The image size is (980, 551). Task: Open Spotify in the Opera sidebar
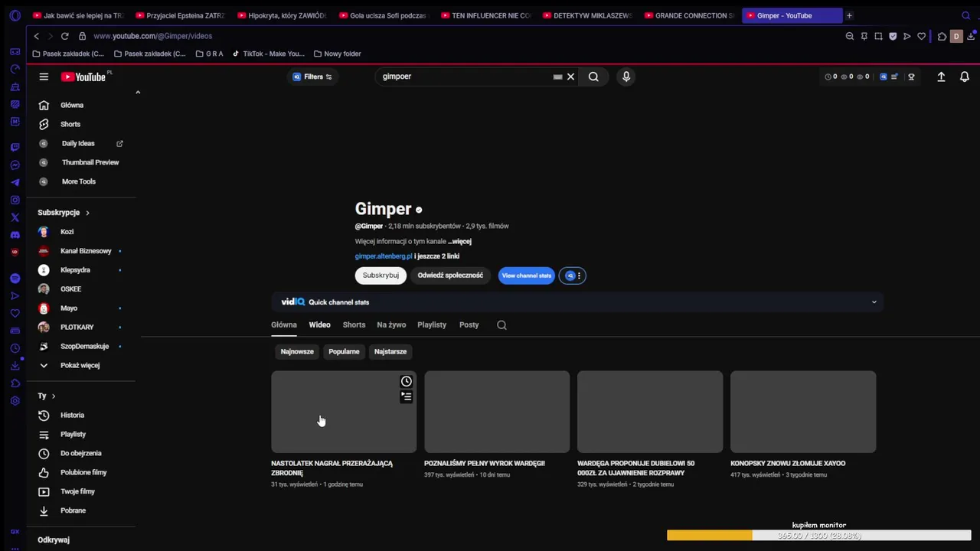(x=15, y=279)
